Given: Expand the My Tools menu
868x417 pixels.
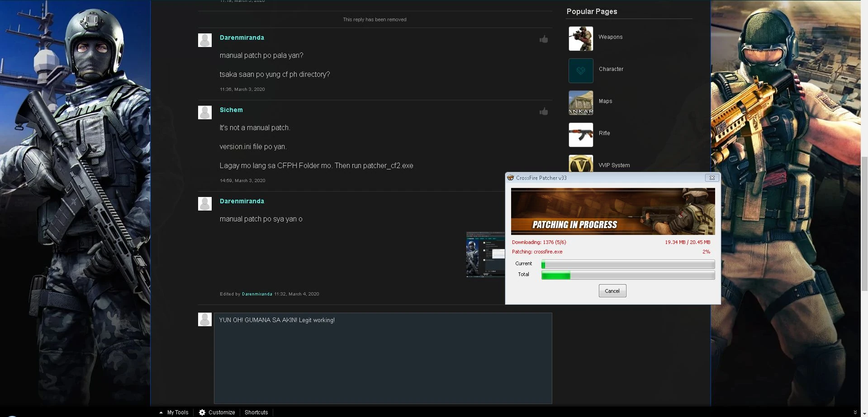Looking at the screenshot, I should [x=174, y=412].
